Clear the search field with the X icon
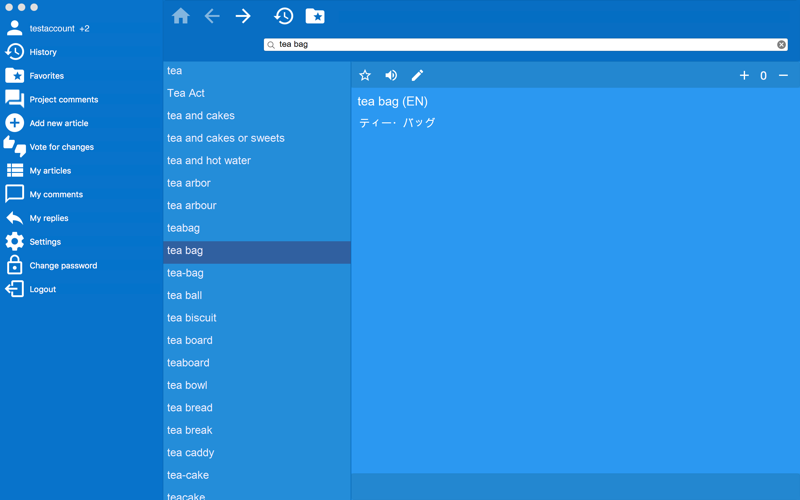The image size is (800, 500). pos(781,44)
